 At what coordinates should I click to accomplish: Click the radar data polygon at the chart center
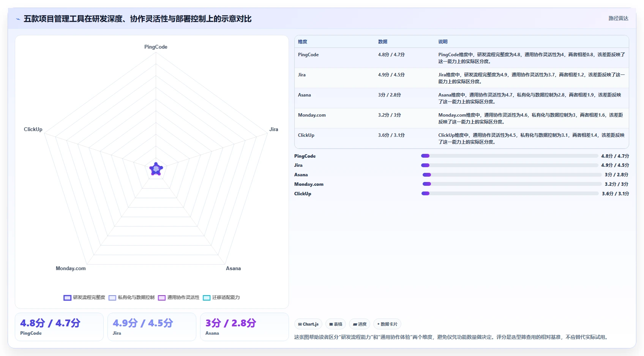pos(156,169)
